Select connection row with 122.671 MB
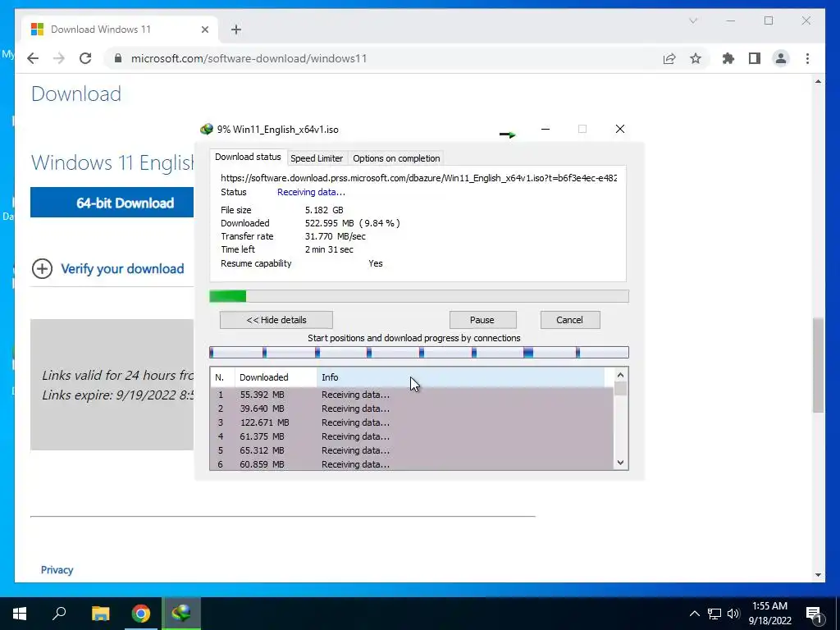840x630 pixels. [412, 422]
